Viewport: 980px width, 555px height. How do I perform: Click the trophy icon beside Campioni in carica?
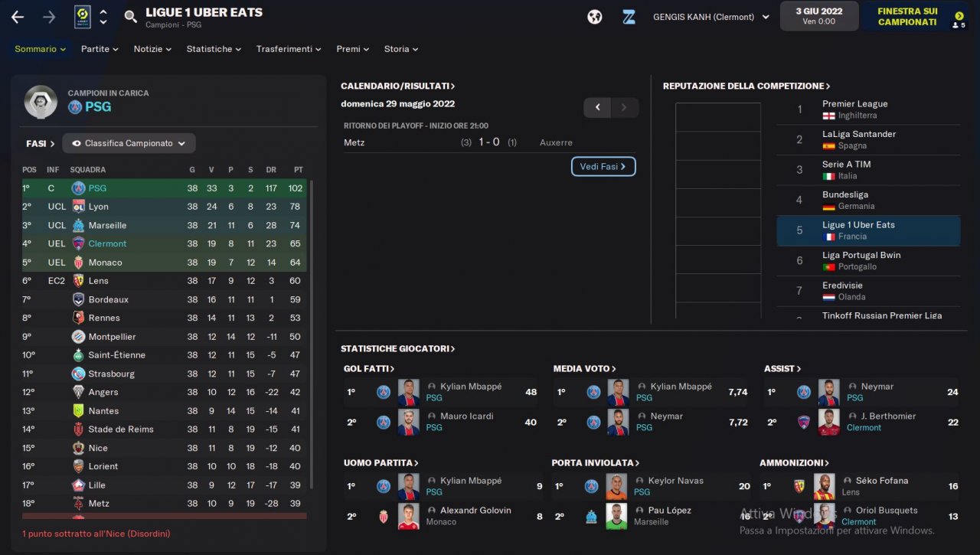click(x=41, y=101)
